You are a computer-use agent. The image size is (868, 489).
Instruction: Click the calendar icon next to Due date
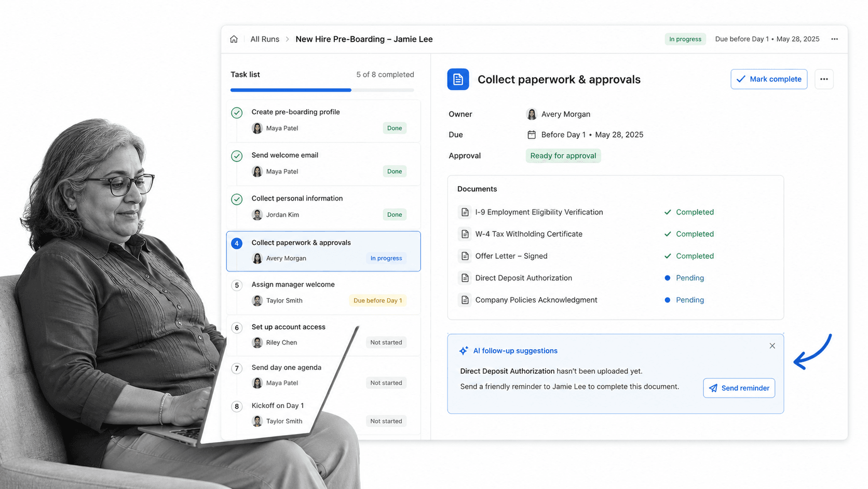532,135
